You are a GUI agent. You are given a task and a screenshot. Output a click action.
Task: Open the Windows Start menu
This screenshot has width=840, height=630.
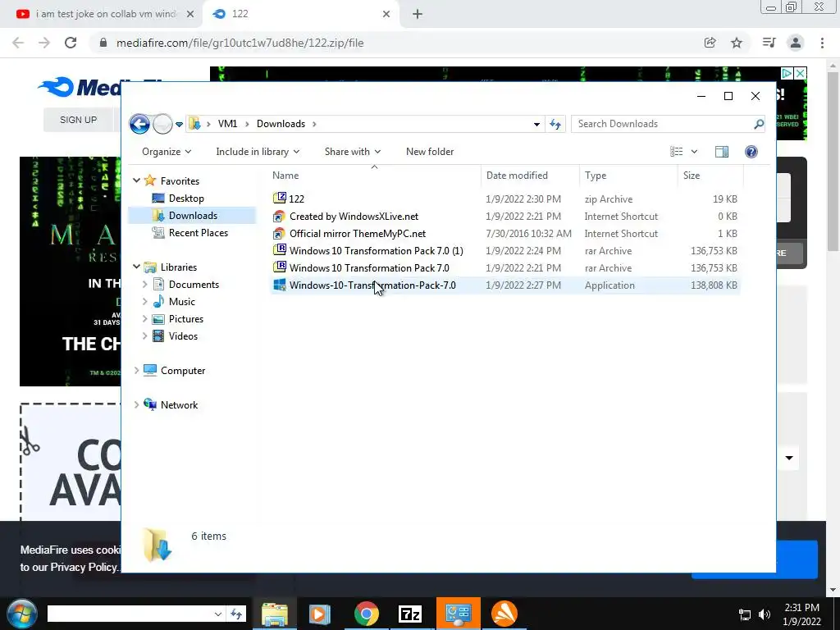(x=21, y=614)
